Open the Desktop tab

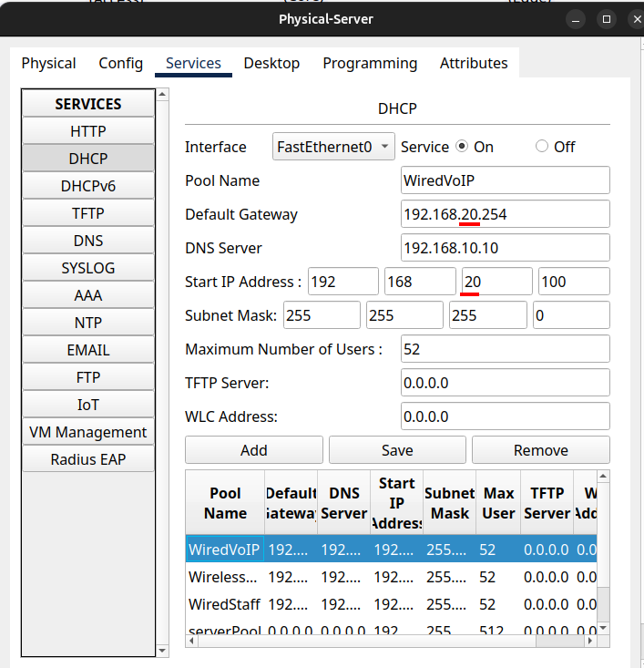271,63
